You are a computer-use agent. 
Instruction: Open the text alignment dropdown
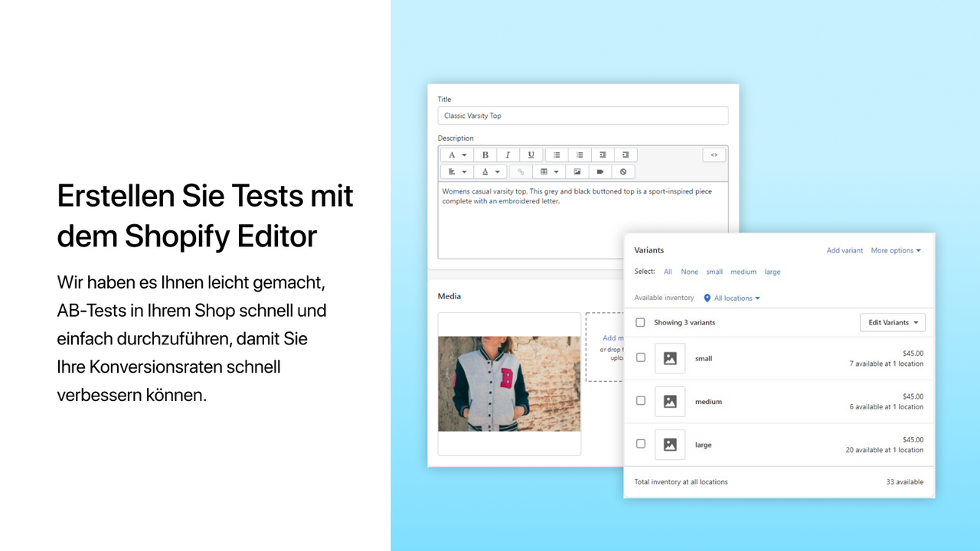tap(458, 172)
